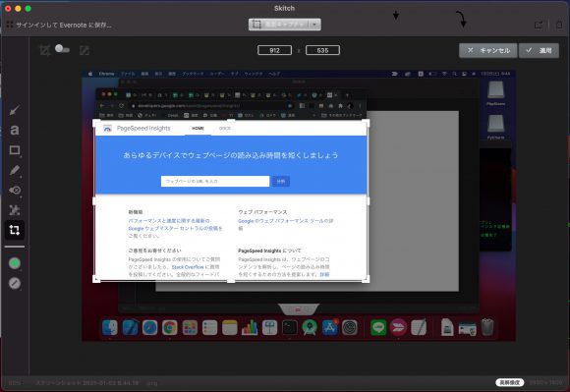Click the Stack Overflow link in captured page
This screenshot has width=570, height=392.
tap(188, 267)
